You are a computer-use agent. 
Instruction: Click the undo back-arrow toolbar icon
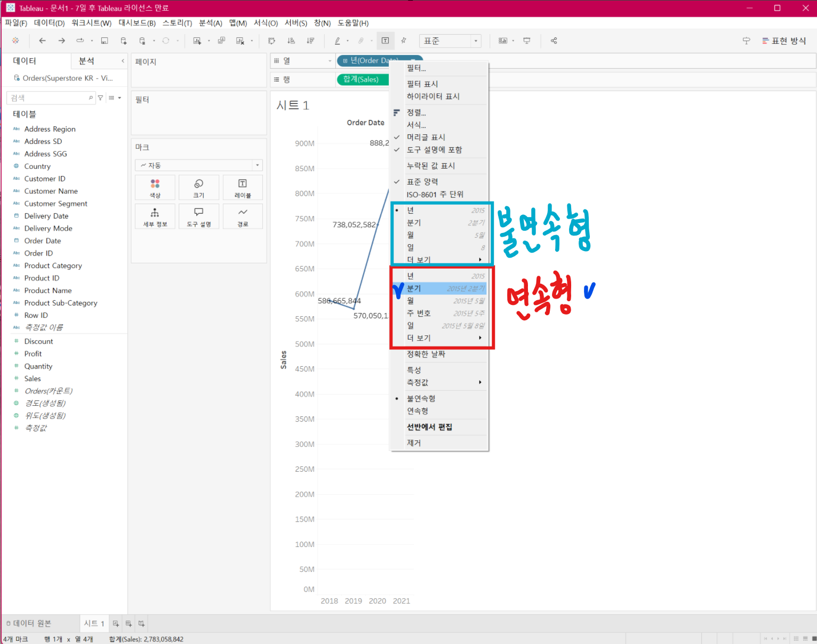(43, 41)
